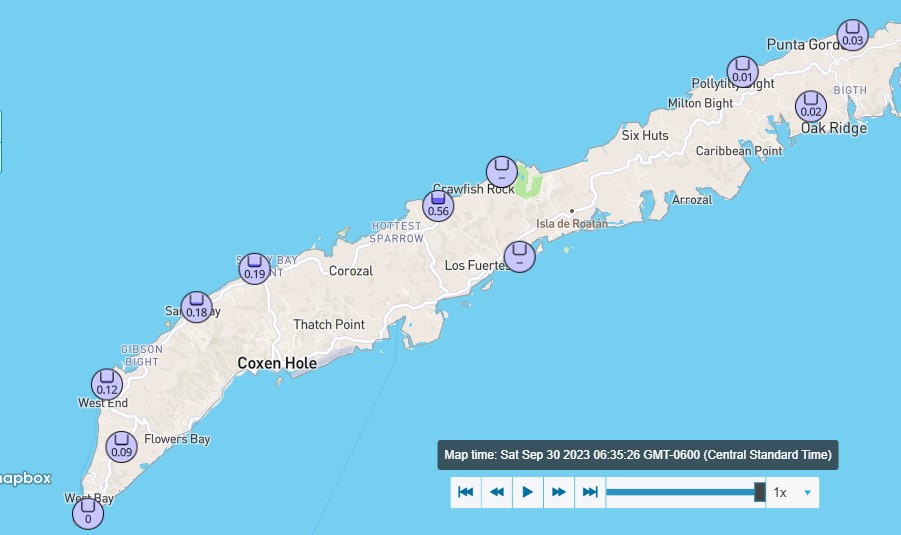This screenshot has height=535, width=901.
Task: Click the no-data marker near Los Fuertes
Action: 519,256
